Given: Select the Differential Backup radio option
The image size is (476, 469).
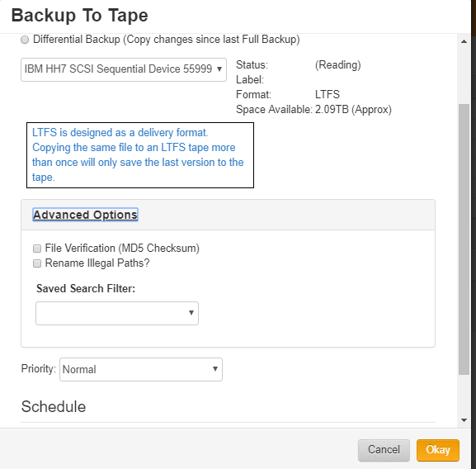Looking at the screenshot, I should pyautogui.click(x=25, y=40).
